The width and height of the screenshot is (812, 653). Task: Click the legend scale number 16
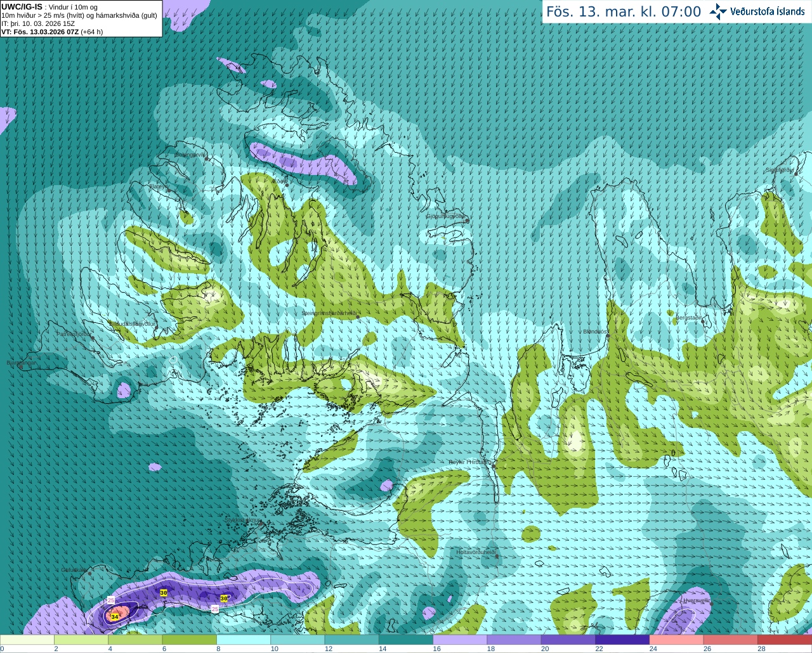click(436, 649)
